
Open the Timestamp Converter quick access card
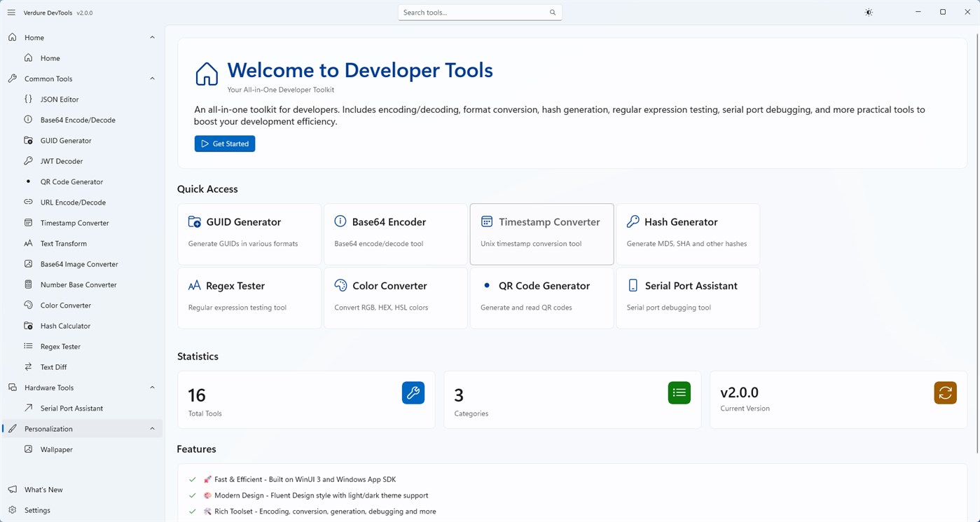pos(541,234)
